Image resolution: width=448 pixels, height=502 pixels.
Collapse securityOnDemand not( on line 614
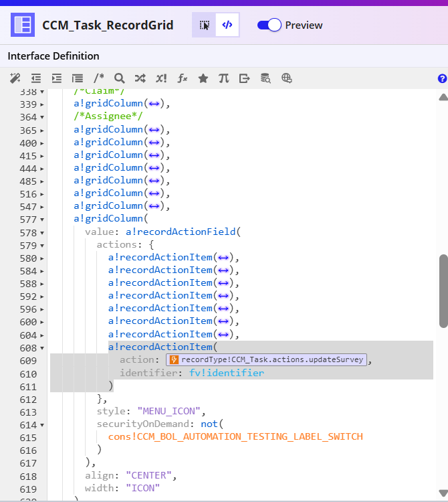coord(42,425)
